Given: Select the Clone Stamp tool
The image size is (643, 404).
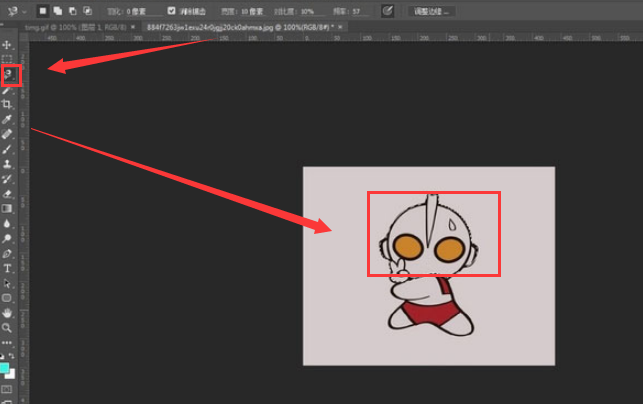Looking at the screenshot, I should 7,163.
